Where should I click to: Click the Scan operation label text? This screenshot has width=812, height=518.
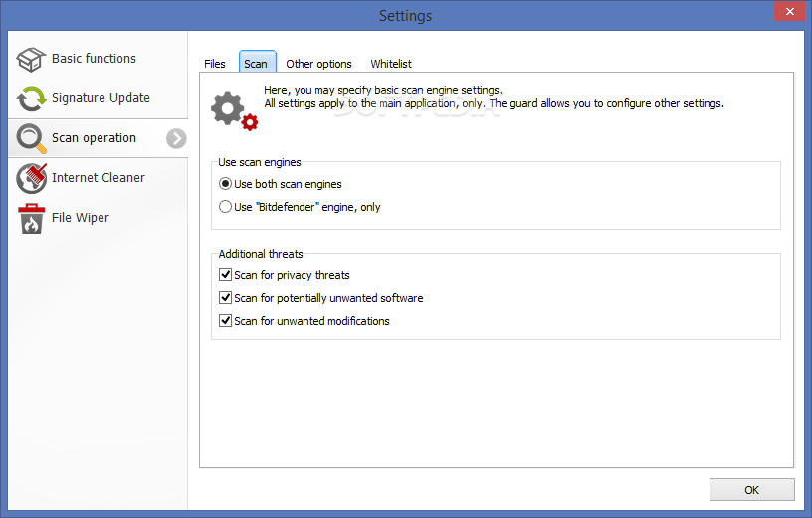click(x=94, y=138)
